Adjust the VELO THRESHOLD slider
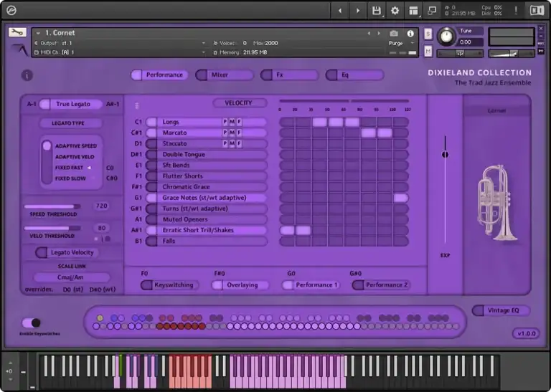Image resolution: width=551 pixels, height=392 pixels. (x=52, y=229)
